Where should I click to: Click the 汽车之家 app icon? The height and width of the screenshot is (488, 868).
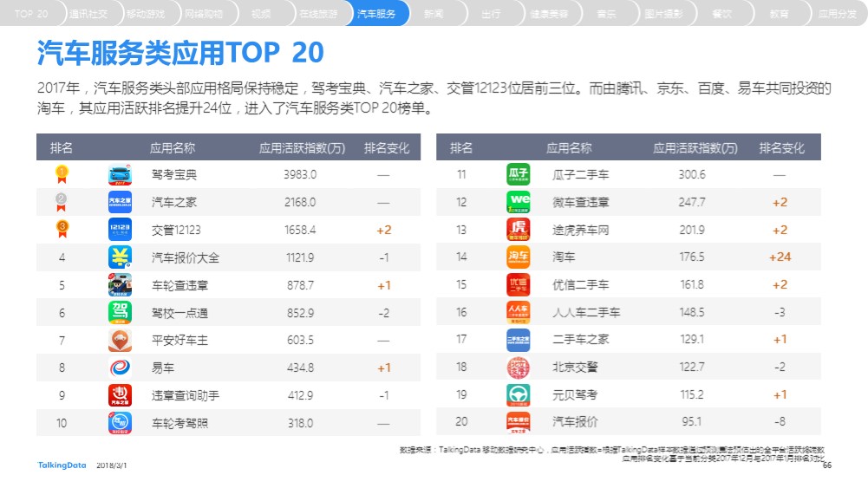pos(120,202)
